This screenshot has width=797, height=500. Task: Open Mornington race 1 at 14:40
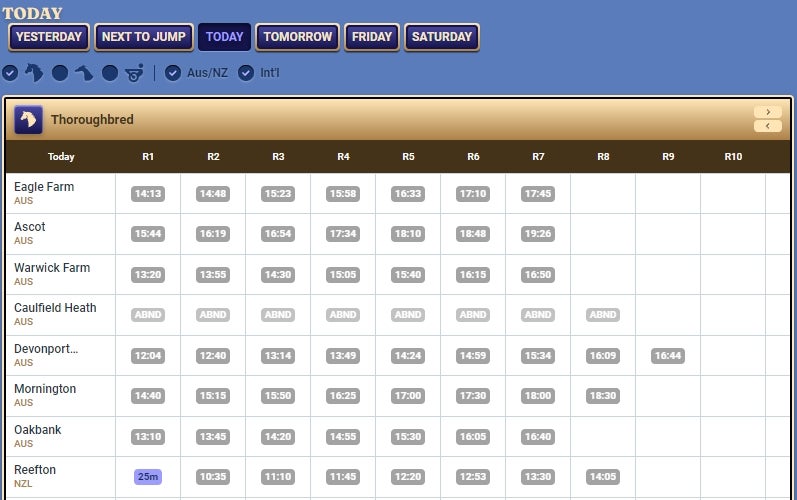click(148, 395)
